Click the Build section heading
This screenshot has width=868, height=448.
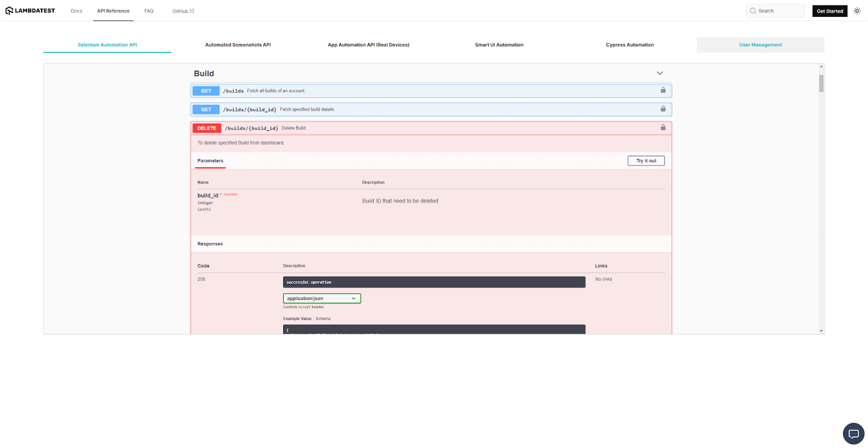204,73
